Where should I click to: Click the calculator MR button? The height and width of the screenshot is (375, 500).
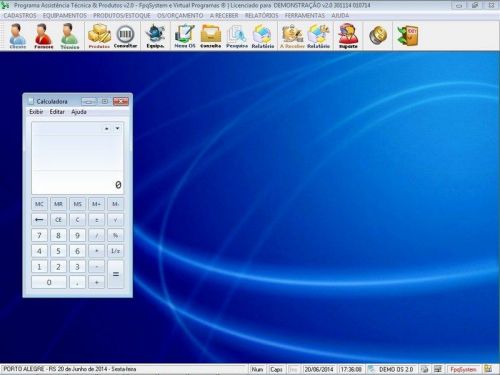pos(58,204)
